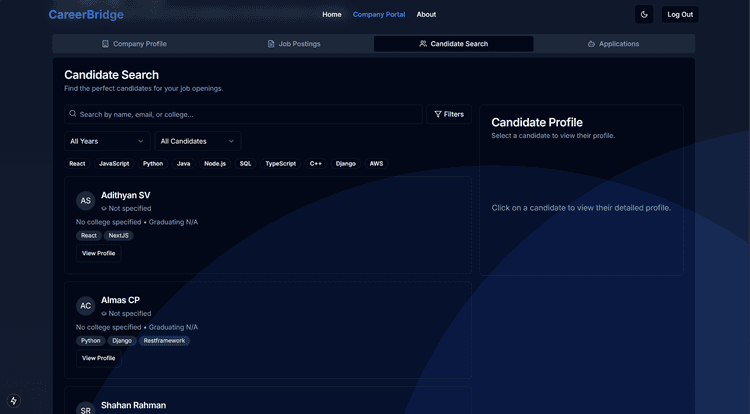Filter by the JavaScript skill tag
750x414 pixels.
[x=114, y=163]
